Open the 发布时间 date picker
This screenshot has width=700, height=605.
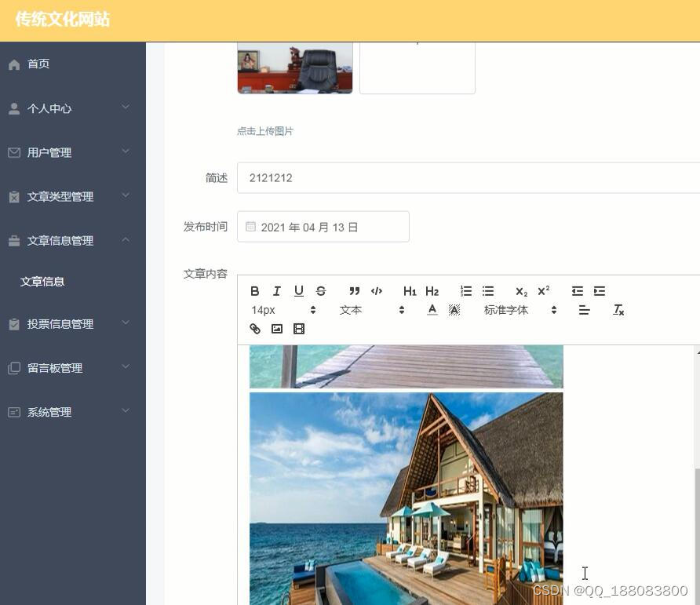[x=323, y=226]
